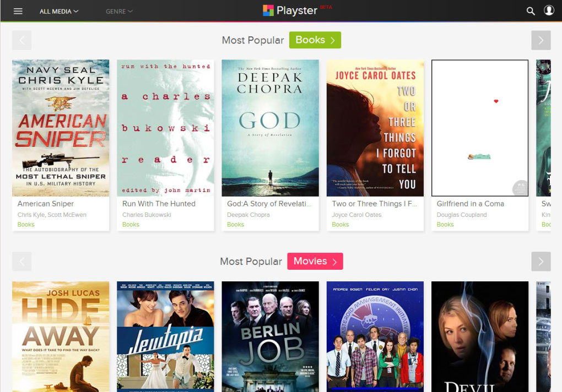The height and width of the screenshot is (392, 562).
Task: Click Two or Three Things I F... title
Action: pyautogui.click(x=375, y=204)
